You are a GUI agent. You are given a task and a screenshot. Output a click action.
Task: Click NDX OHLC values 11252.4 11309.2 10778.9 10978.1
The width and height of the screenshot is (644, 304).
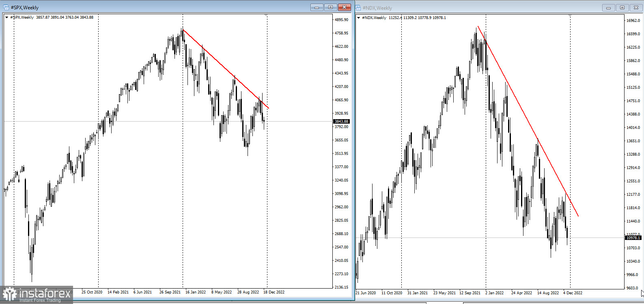[417, 18]
